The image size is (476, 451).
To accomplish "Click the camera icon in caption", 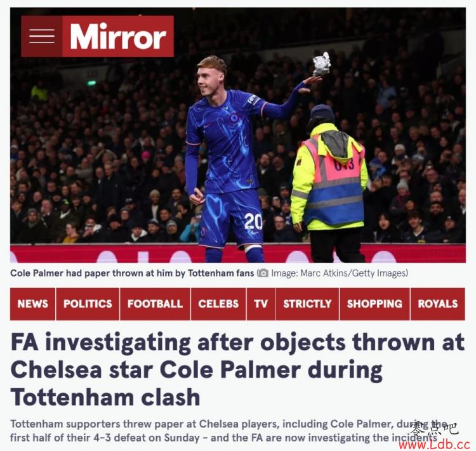I will pos(263,273).
